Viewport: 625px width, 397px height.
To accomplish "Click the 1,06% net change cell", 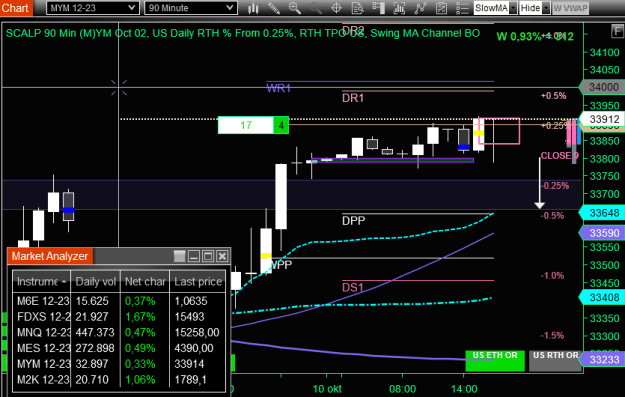I will tap(145, 379).
